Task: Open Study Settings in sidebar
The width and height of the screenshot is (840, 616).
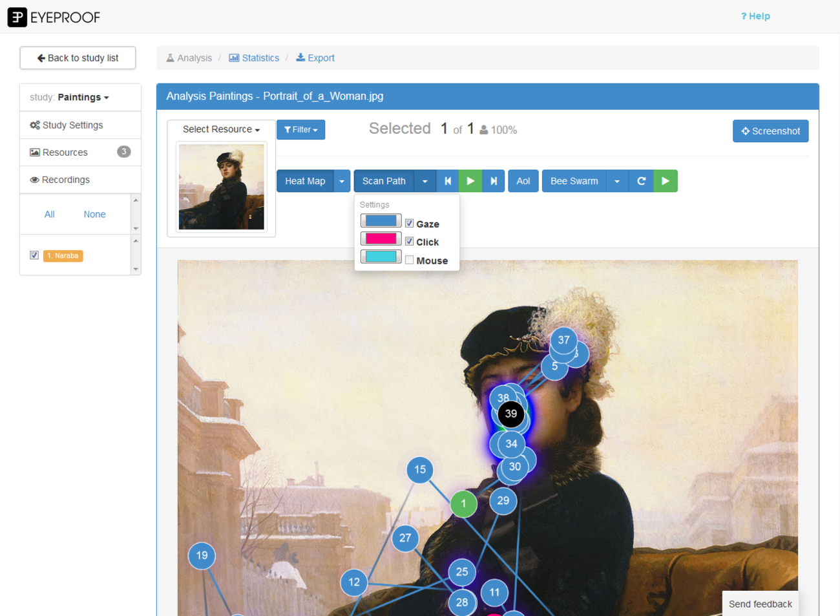Action: [x=80, y=125]
